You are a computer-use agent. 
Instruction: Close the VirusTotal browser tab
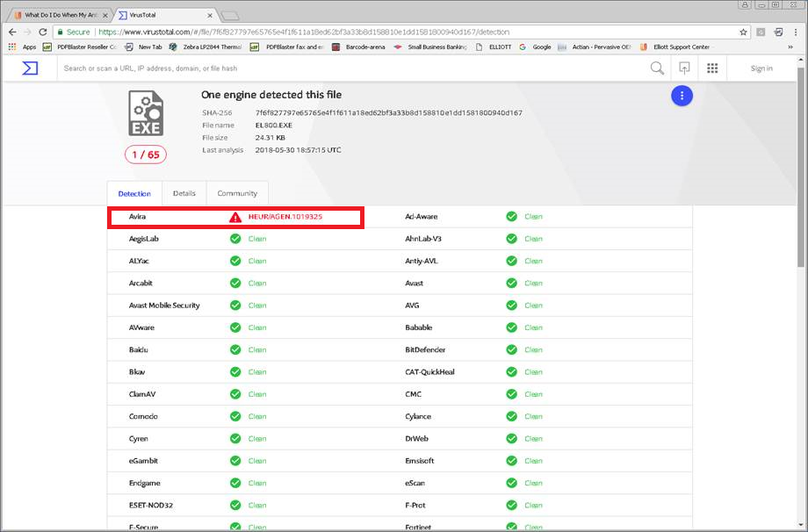[x=210, y=16]
